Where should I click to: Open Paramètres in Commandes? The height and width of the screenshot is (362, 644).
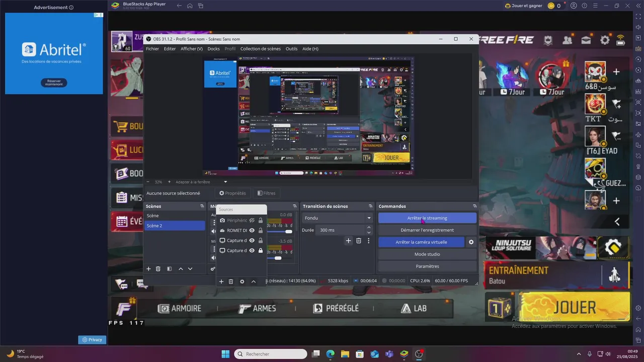coord(427,266)
